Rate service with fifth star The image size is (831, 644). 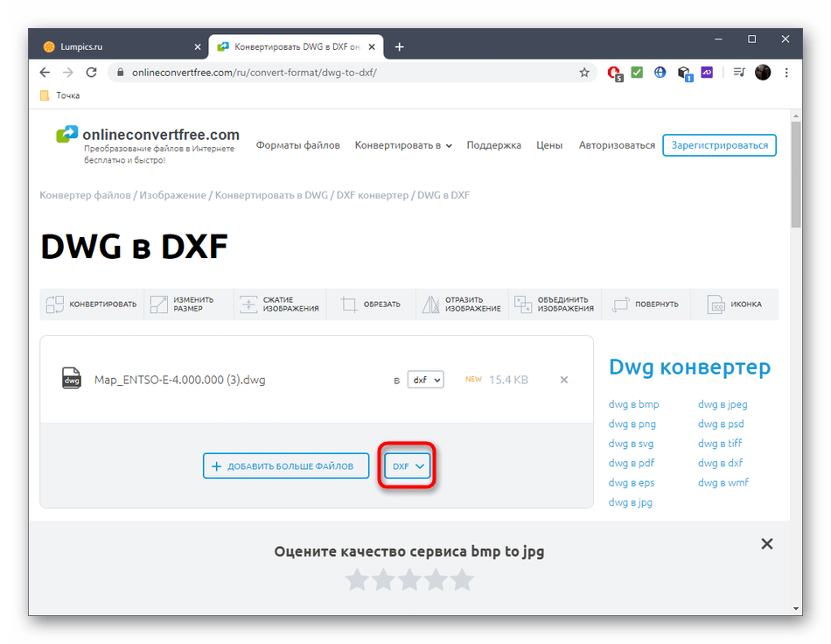coord(462,580)
